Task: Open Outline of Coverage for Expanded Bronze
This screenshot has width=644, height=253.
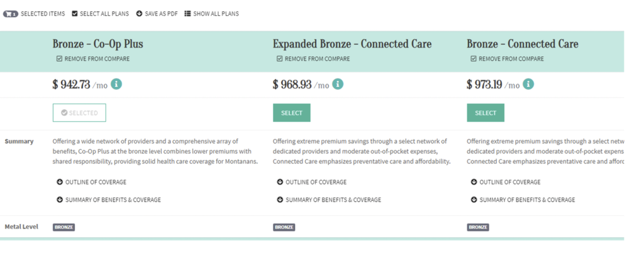Action: (312, 182)
